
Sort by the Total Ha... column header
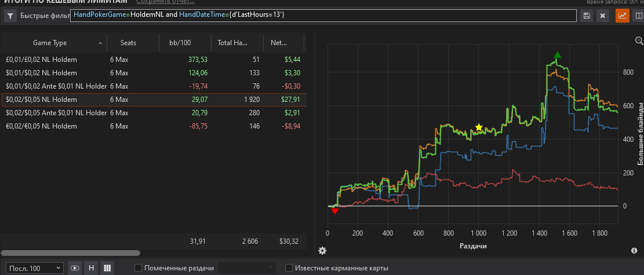(238, 43)
